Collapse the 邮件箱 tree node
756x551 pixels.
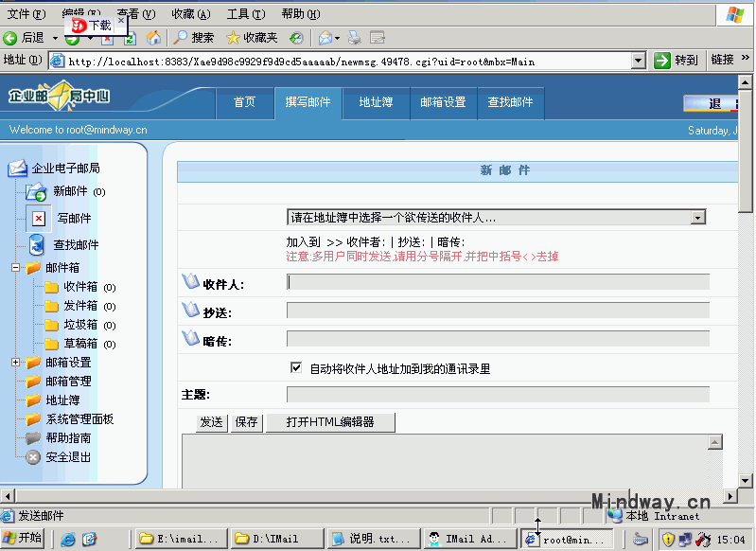pos(15,268)
